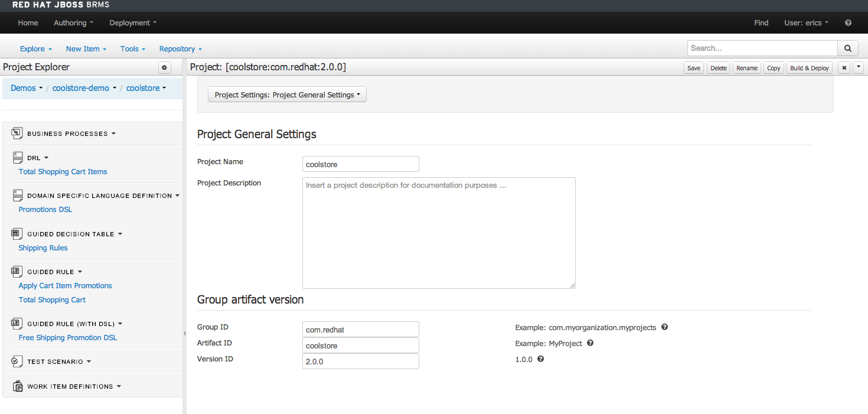Collapse the Guided Decision Table section
This screenshot has width=868, height=414.
pos(120,234)
